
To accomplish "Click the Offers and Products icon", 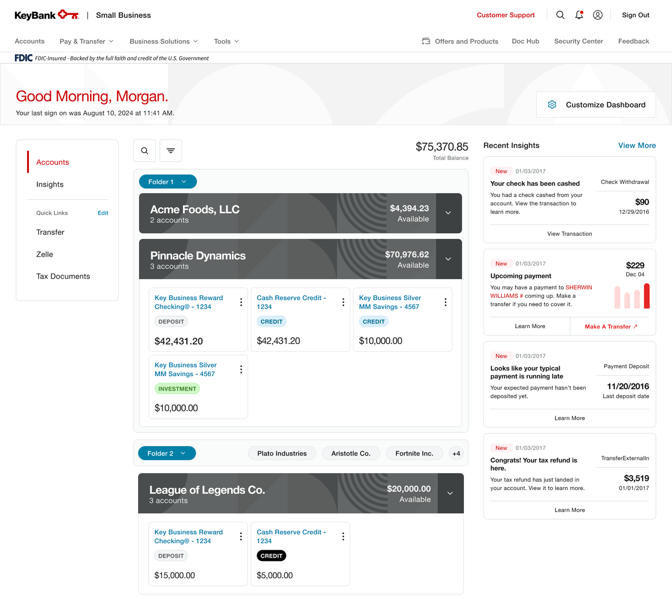I will pos(426,41).
